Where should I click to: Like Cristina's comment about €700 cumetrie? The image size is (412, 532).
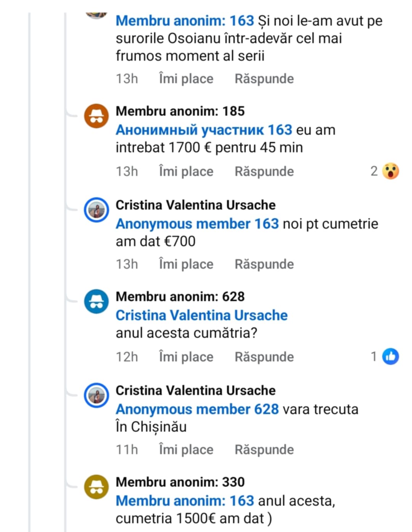186,264
